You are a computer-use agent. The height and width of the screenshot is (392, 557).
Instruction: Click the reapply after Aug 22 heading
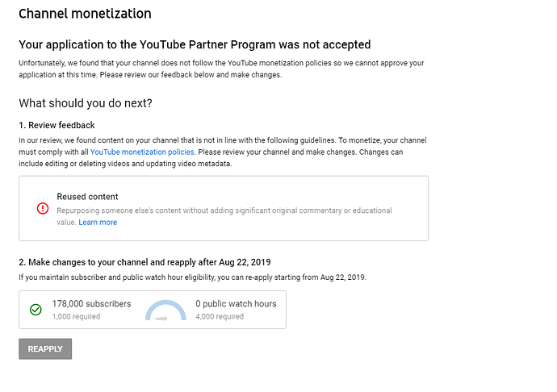[144, 262]
